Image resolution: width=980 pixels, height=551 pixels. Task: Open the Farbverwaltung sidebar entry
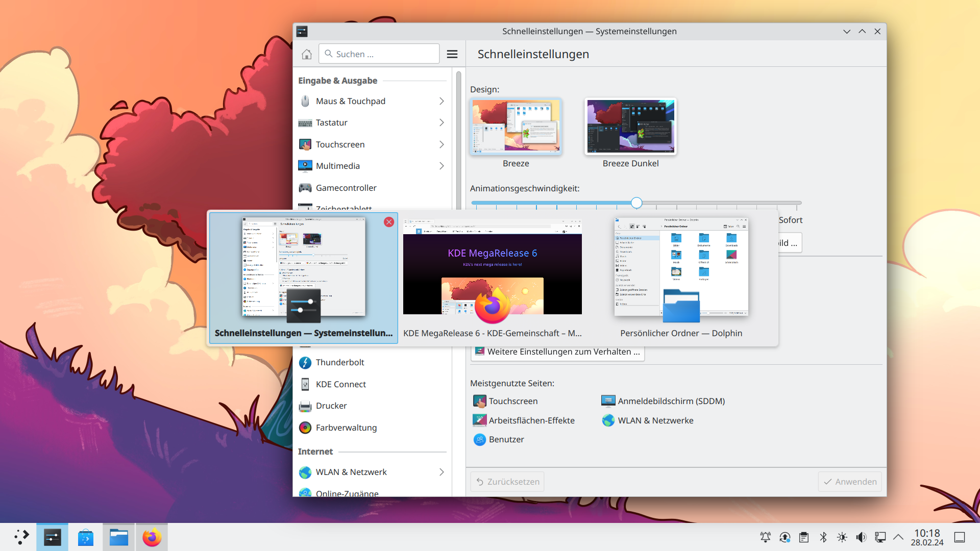point(346,428)
